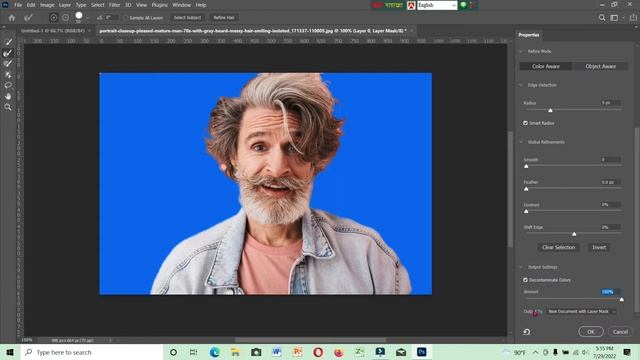Collapse the Output Settings section
Viewport: 640px width, 360px height.
click(x=521, y=267)
